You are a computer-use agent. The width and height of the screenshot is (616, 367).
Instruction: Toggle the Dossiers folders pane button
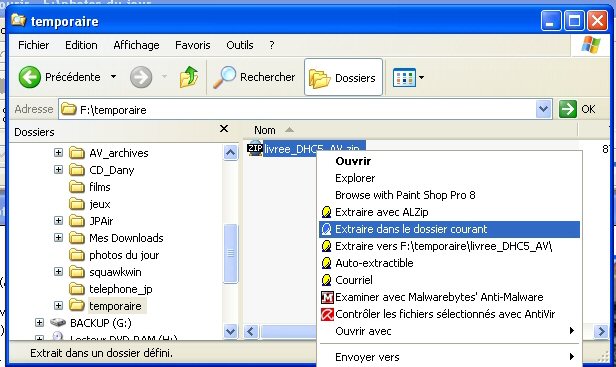(x=343, y=77)
